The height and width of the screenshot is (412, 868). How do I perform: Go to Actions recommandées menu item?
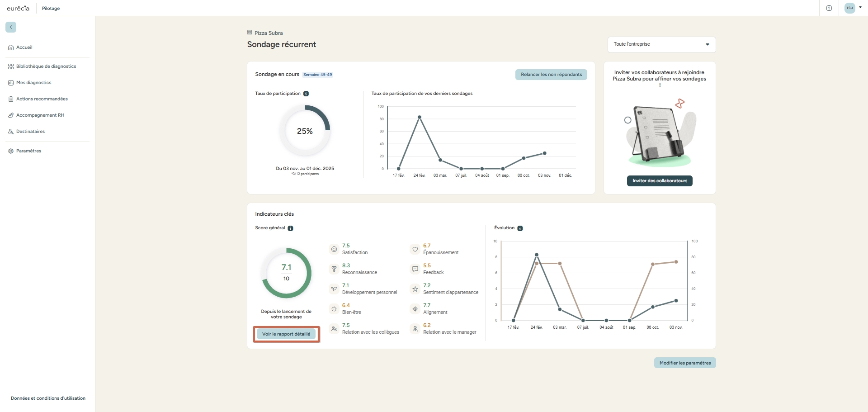pos(42,99)
